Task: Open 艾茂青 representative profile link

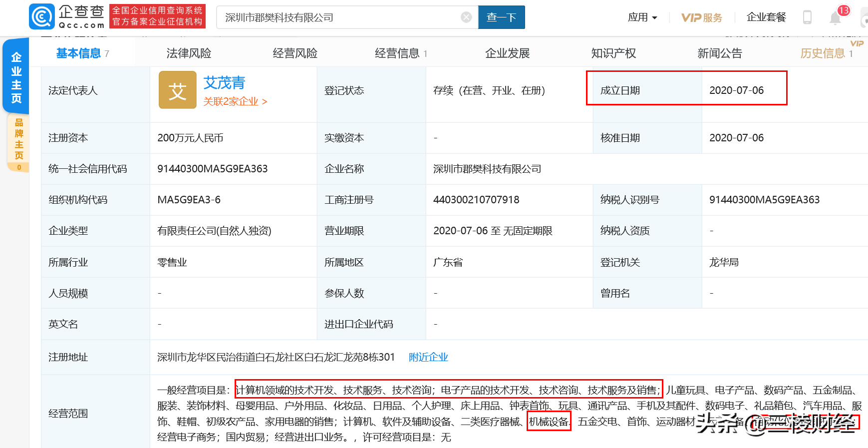Action: [x=224, y=82]
